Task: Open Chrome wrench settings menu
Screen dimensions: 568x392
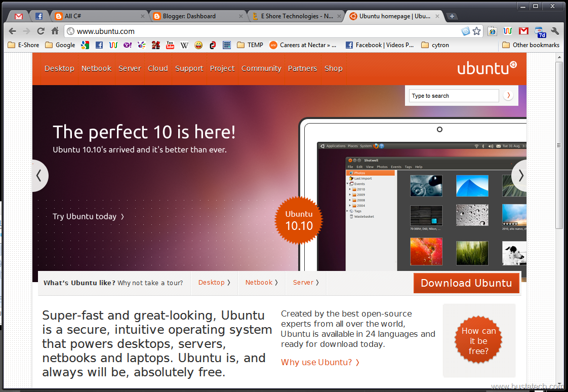Action: click(x=555, y=31)
